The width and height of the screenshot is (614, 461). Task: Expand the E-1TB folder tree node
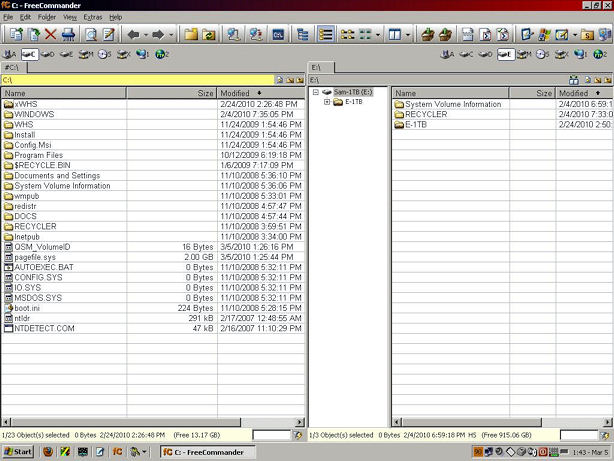(x=327, y=102)
